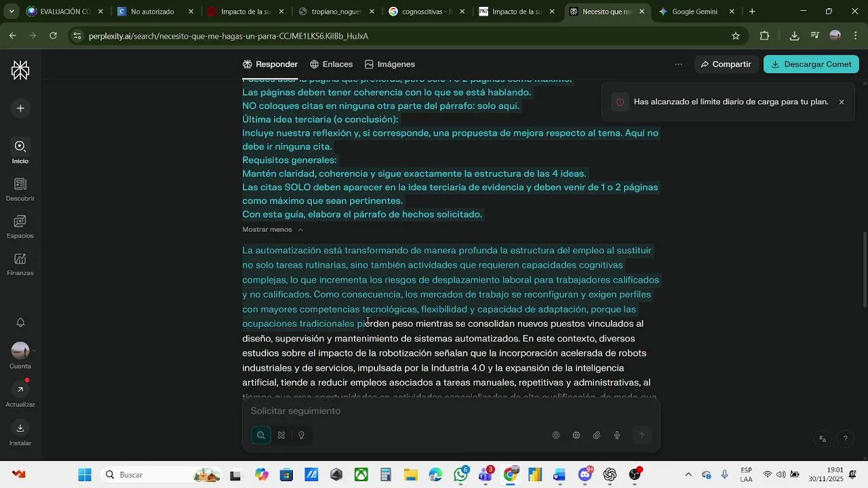The width and height of the screenshot is (868, 488).
Task: Switch to Enlaces tab
Action: click(331, 64)
